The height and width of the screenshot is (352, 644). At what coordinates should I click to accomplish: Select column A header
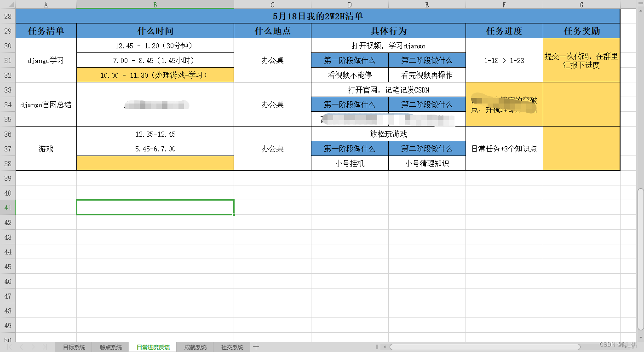[46, 5]
